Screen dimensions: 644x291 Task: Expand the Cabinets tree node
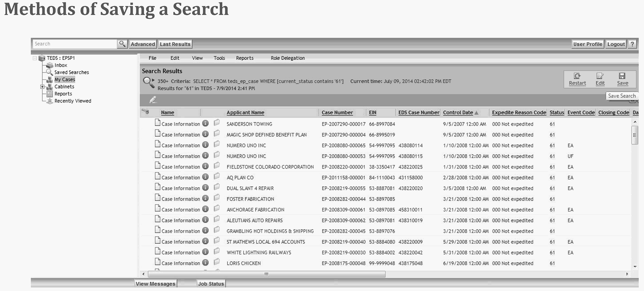(42, 87)
